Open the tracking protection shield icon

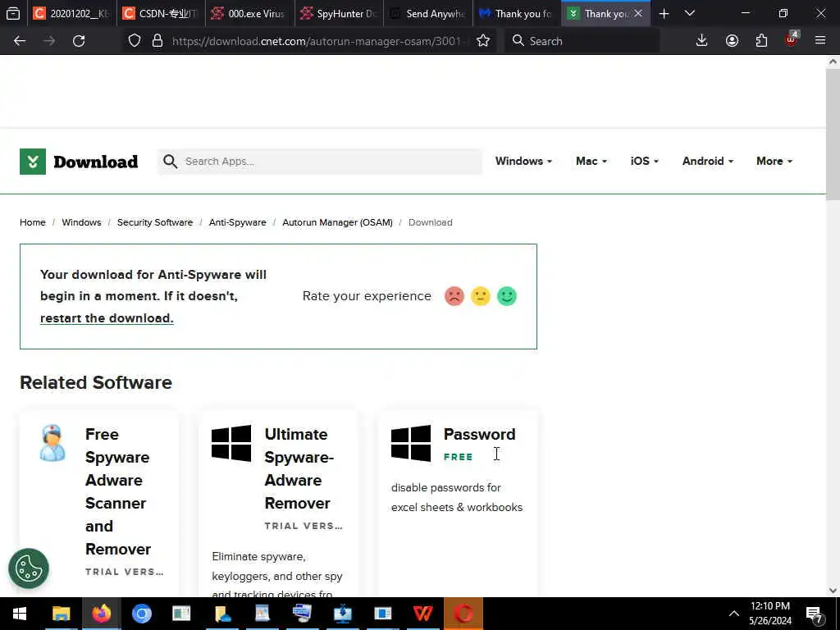(x=135, y=41)
